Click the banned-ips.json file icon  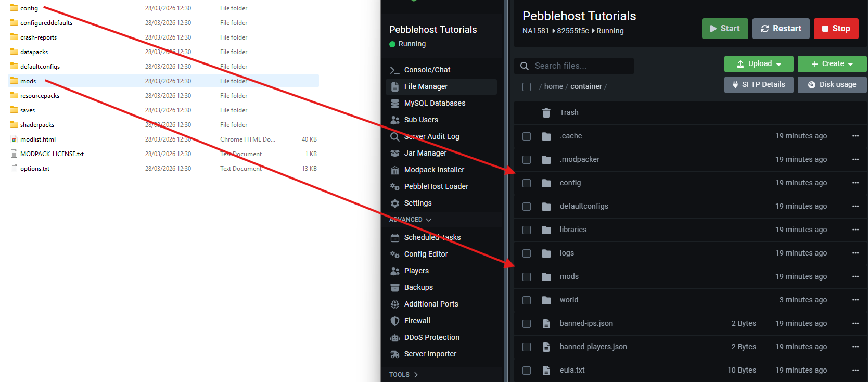pos(546,324)
